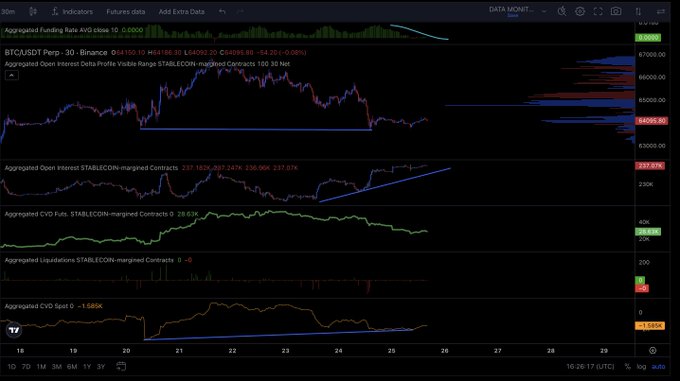Click the green 0.0000 funding rate axis label

click(648, 38)
